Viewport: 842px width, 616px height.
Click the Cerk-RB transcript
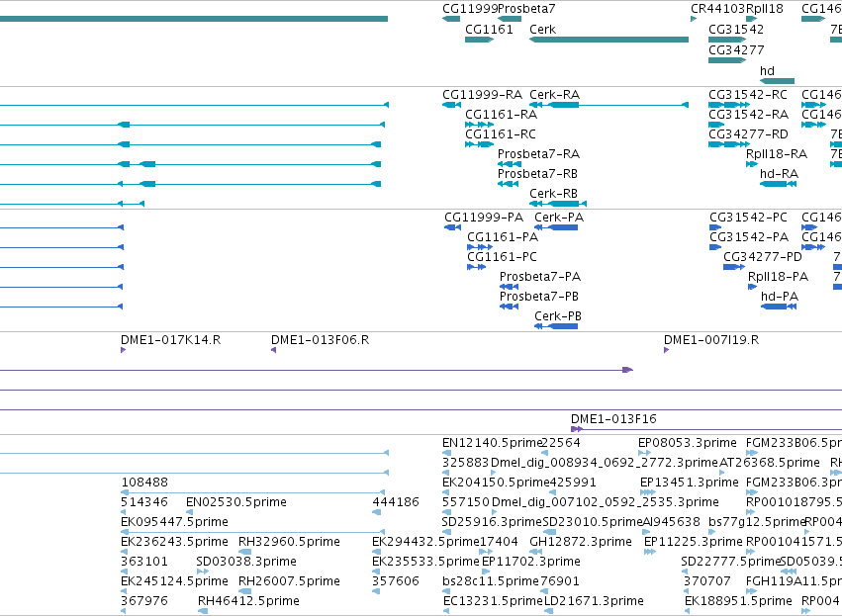(x=558, y=204)
